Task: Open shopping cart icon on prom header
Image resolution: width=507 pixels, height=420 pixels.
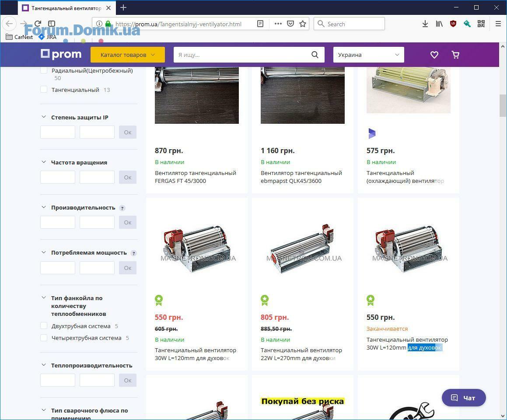Action: 455,55
